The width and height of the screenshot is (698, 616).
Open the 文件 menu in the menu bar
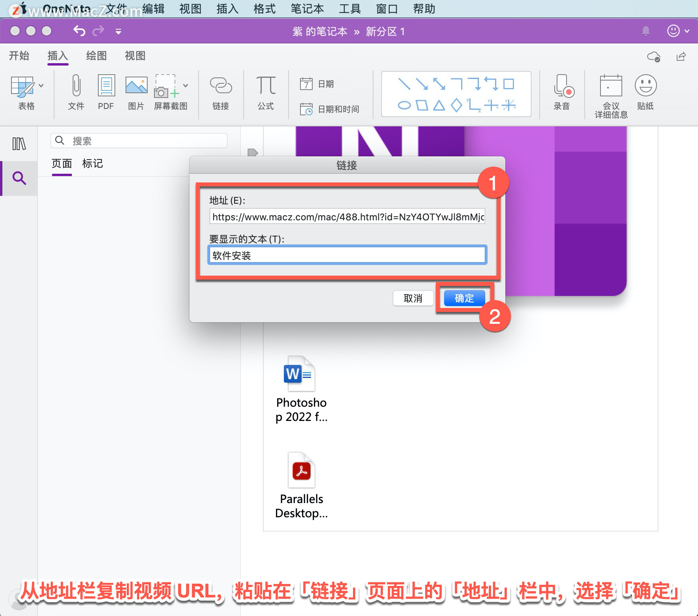(116, 9)
